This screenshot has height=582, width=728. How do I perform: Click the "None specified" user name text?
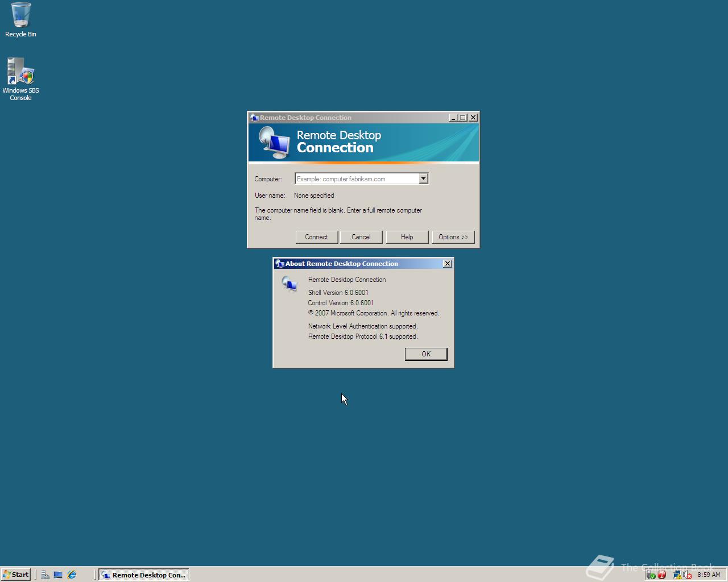pyautogui.click(x=314, y=196)
